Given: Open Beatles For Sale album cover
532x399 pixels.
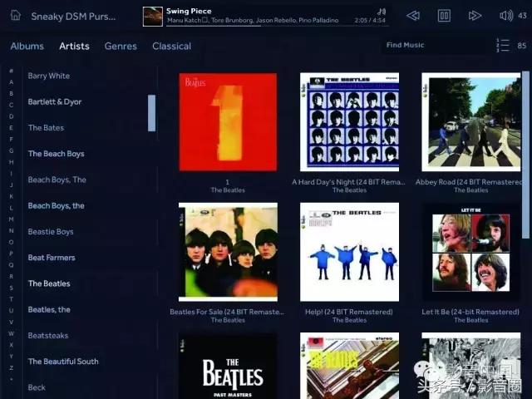Looking at the screenshot, I should [228, 252].
